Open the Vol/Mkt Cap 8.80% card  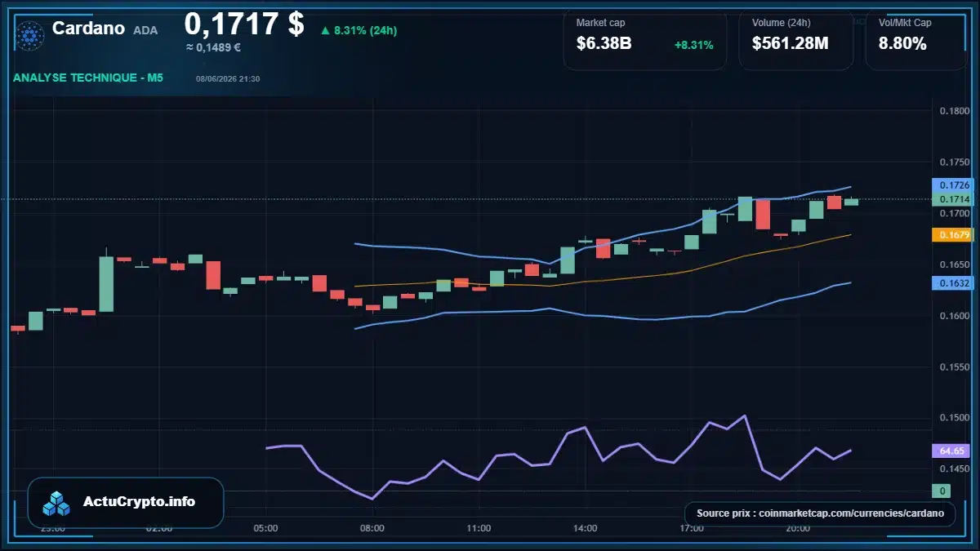915,39
